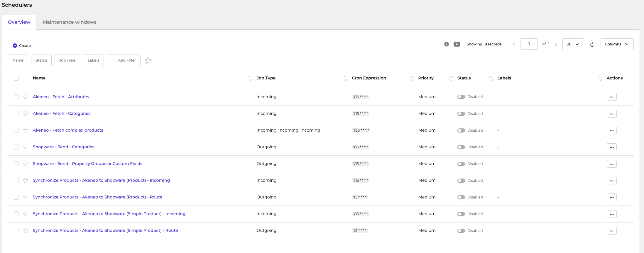Sort by the Cron Expression column arrows
The width and height of the screenshot is (644, 253).
[412, 78]
